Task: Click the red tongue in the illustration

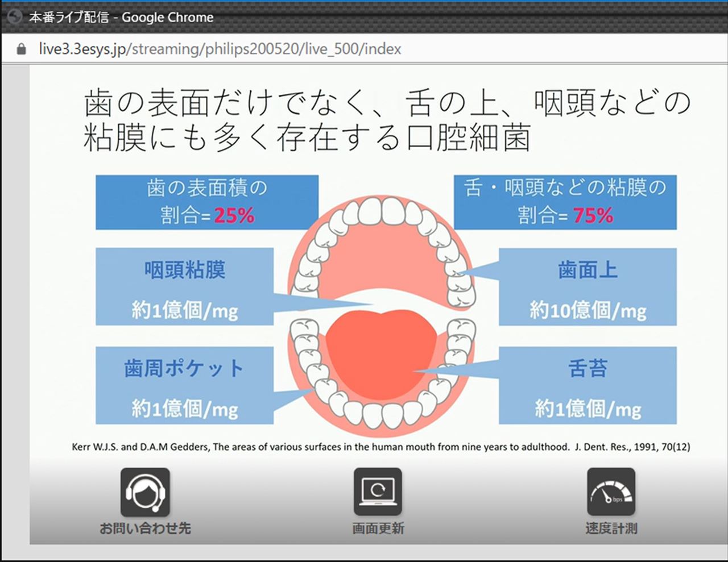Action: pos(380,352)
